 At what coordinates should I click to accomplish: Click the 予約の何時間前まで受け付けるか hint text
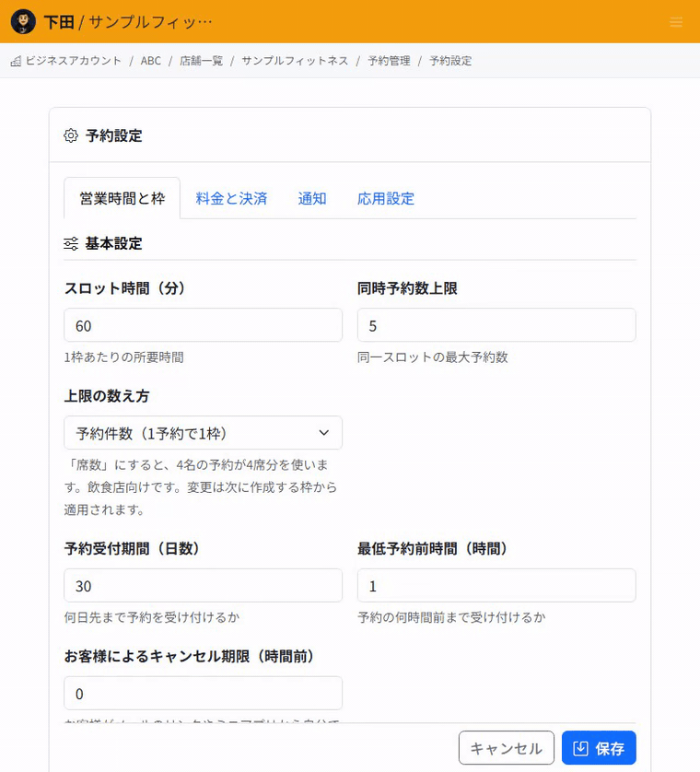(451, 617)
